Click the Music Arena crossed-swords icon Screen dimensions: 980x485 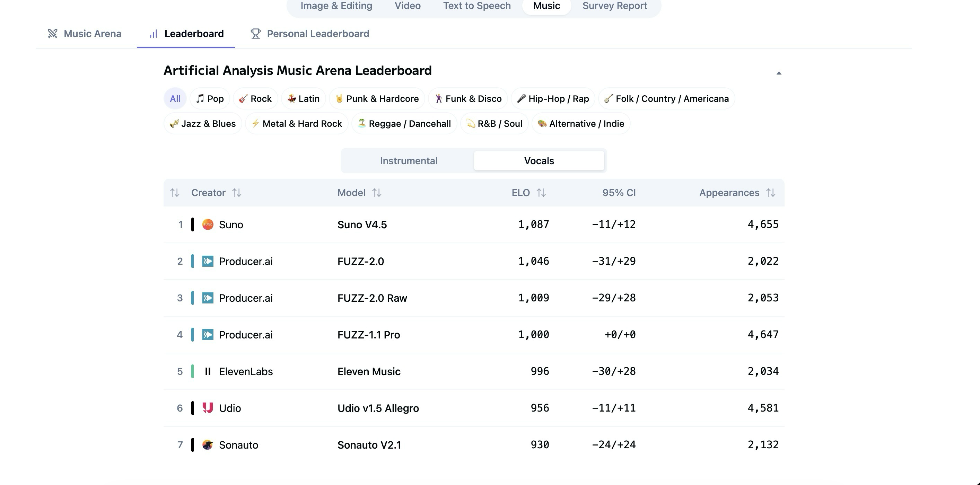pos(53,34)
